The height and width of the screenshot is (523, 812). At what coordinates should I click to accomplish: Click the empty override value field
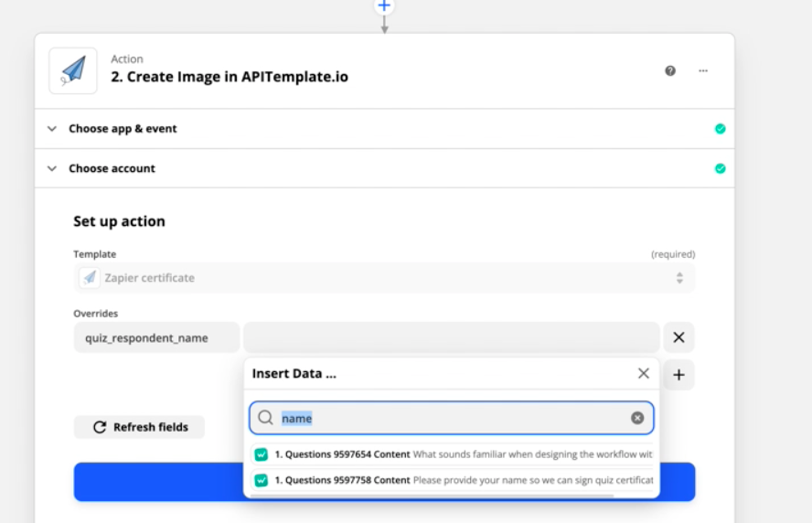[x=452, y=337]
